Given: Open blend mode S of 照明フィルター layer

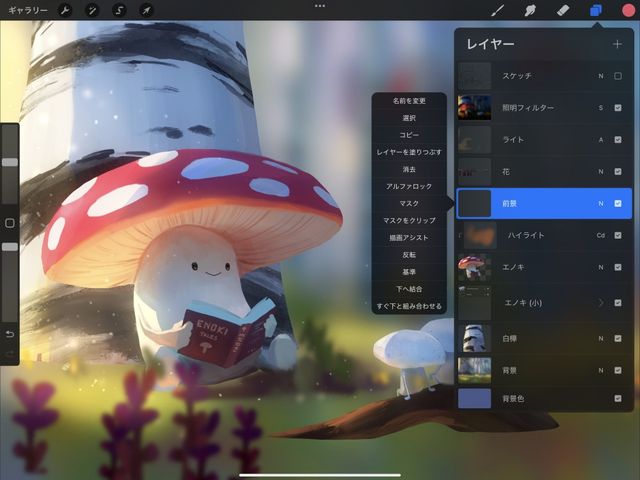Looking at the screenshot, I should coord(601,108).
